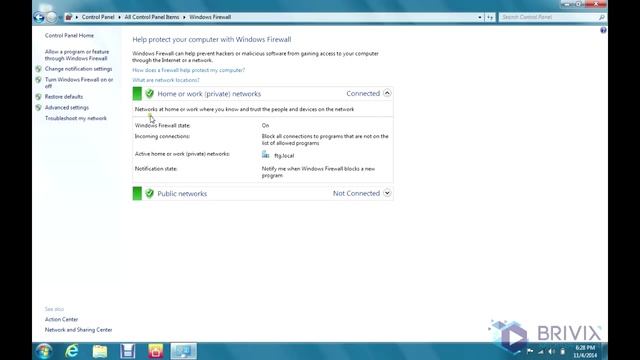Click the Notification state label
Image resolution: width=640 pixels, height=360 pixels.
pyautogui.click(x=156, y=169)
